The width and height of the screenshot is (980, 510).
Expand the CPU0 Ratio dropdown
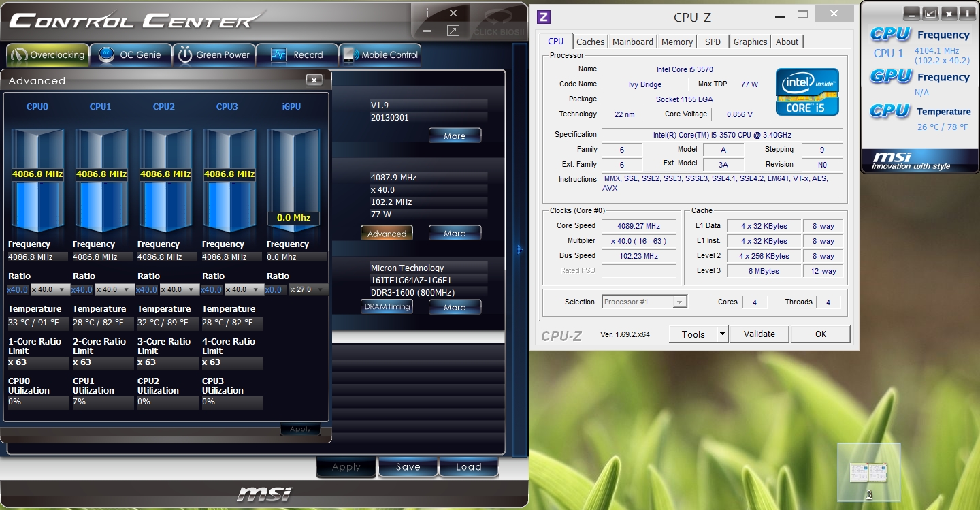[x=49, y=289]
